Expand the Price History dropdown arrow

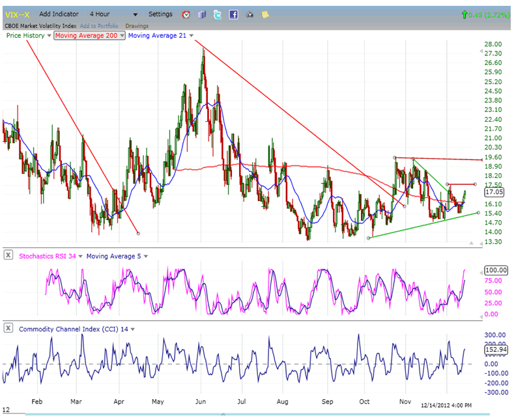pos(49,36)
